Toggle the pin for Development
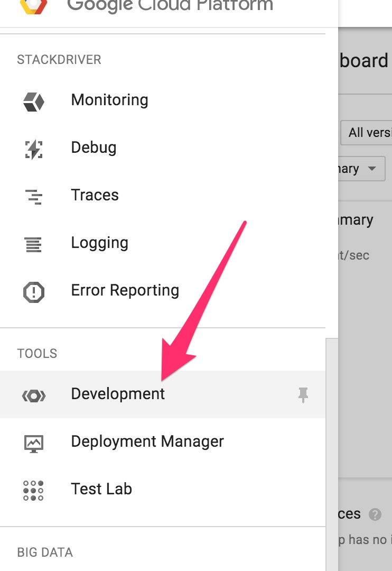The height and width of the screenshot is (571, 392). [303, 394]
